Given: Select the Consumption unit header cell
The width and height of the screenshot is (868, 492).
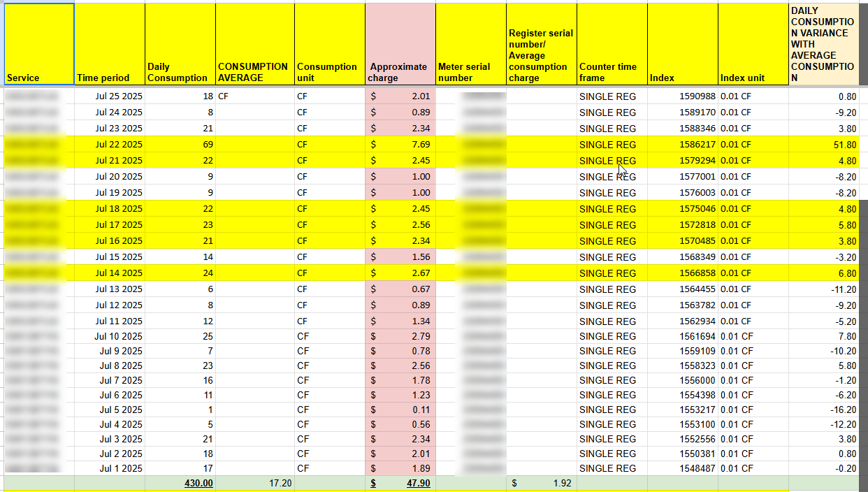Looking at the screenshot, I should pyautogui.click(x=330, y=44).
